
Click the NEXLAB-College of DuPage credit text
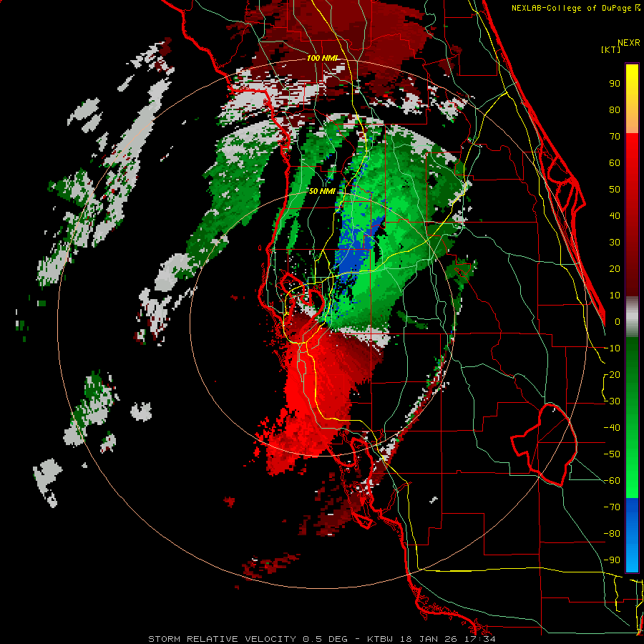coord(572,8)
